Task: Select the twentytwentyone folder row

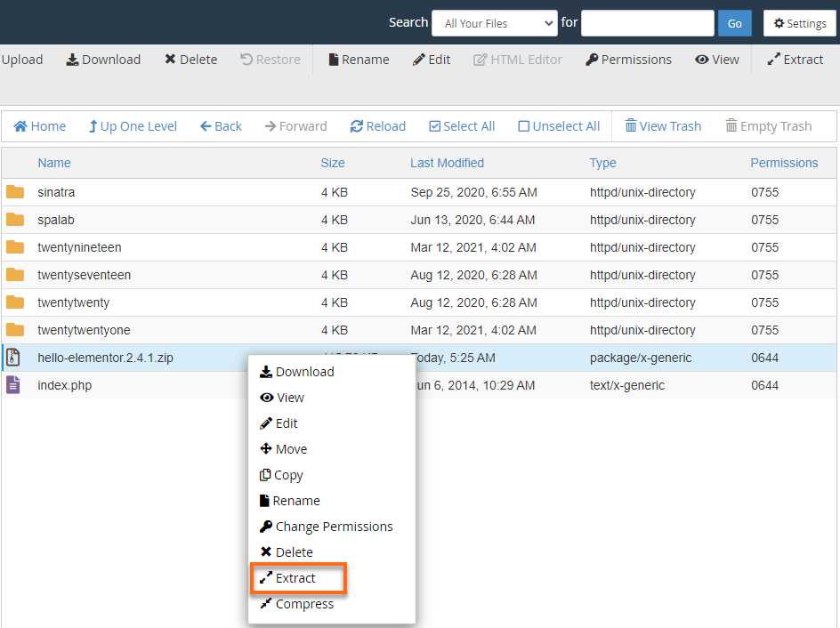Action: (x=84, y=330)
